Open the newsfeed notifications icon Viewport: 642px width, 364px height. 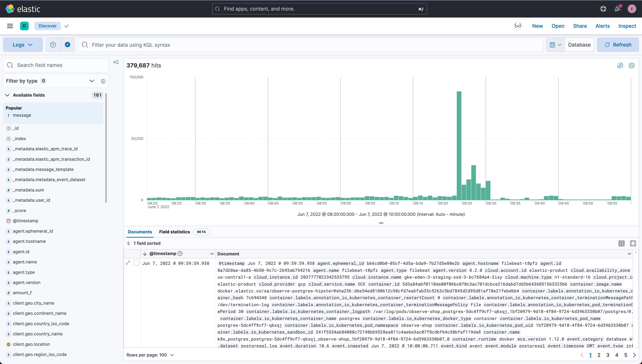tap(617, 9)
